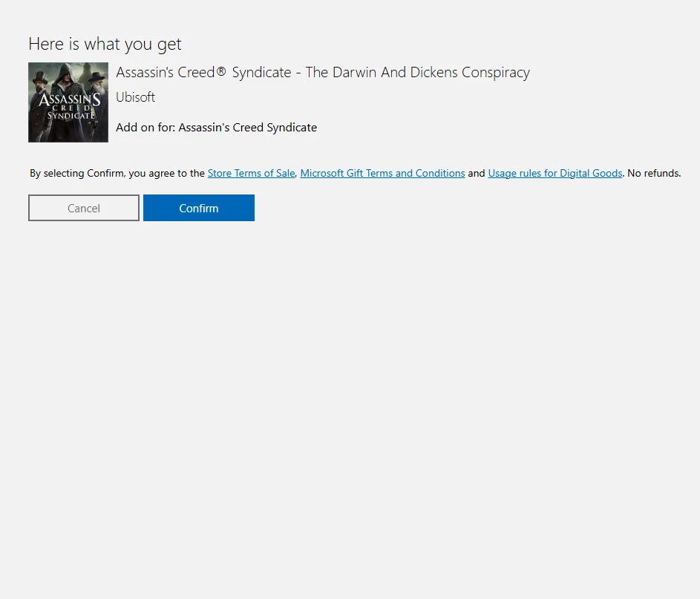Abort checkout using the Cancel button
Image resolution: width=700 pixels, height=599 pixels.
83,208
